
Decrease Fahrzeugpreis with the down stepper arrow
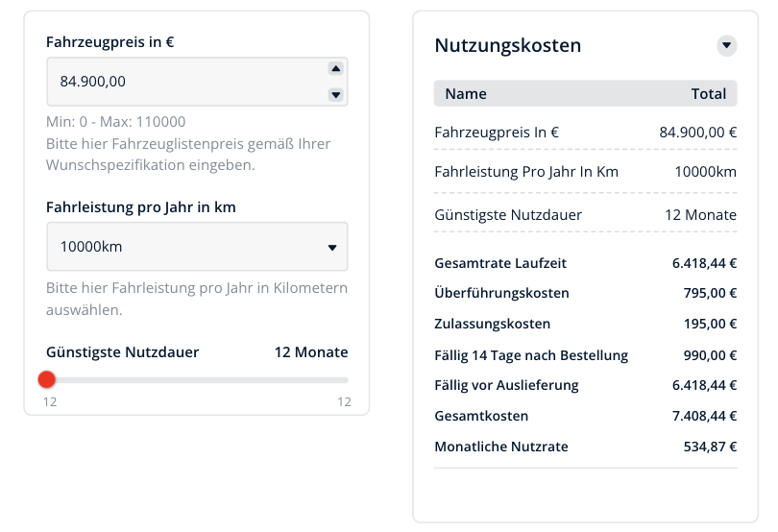click(335, 94)
